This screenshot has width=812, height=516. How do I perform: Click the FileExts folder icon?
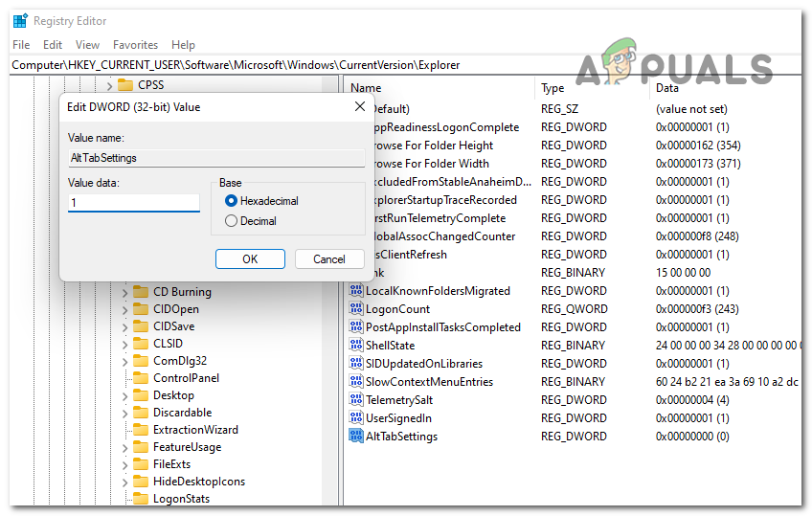(x=141, y=464)
